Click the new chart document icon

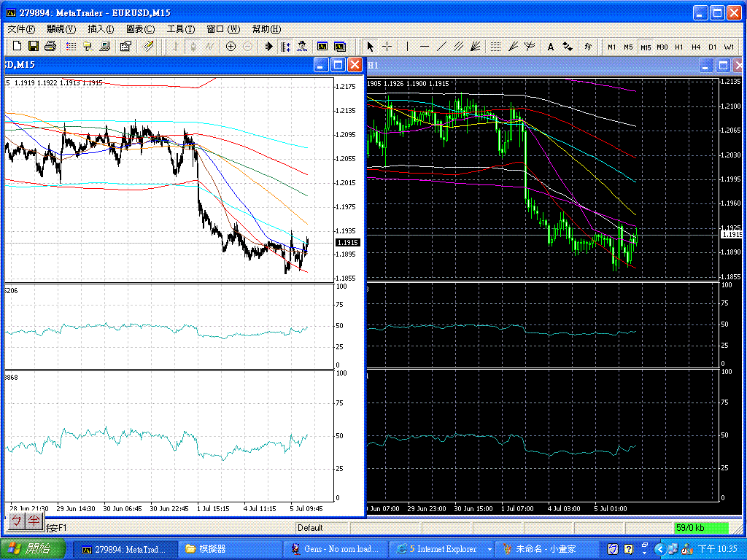click(x=17, y=46)
